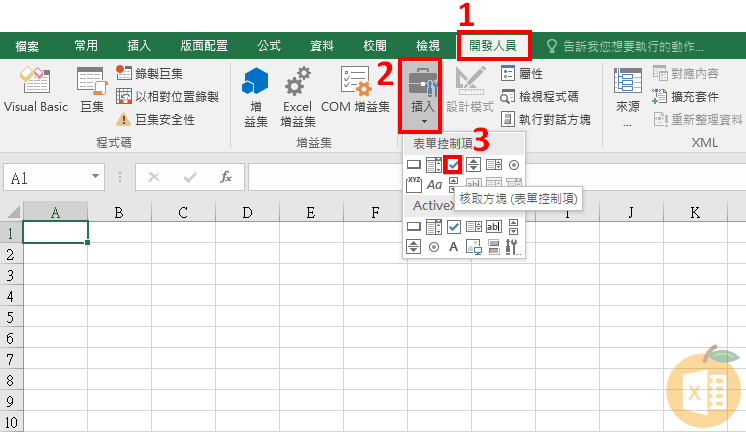Switch to the 校閱 review tab
The height and width of the screenshot is (432, 746).
tap(374, 46)
